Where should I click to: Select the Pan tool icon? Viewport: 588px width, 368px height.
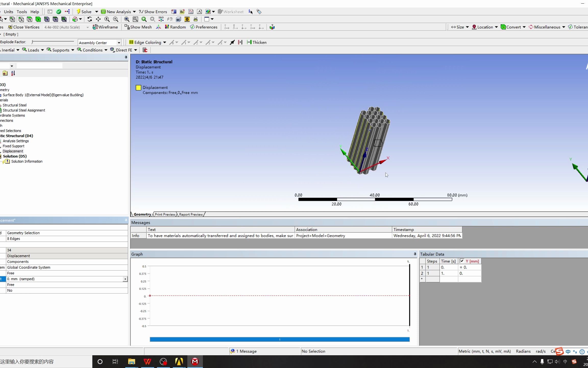98,19
